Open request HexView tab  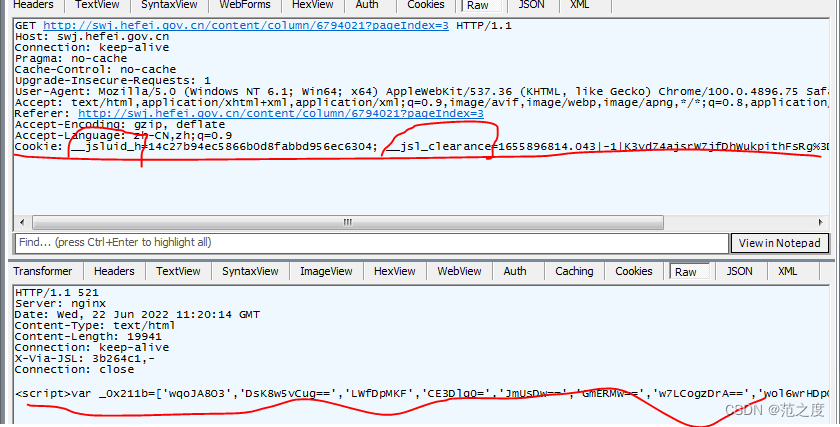[313, 5]
